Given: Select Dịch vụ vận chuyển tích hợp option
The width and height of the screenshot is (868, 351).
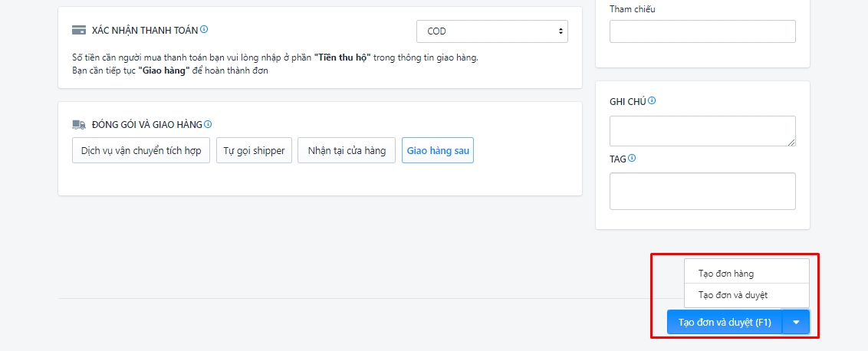Looking at the screenshot, I should point(141,151).
